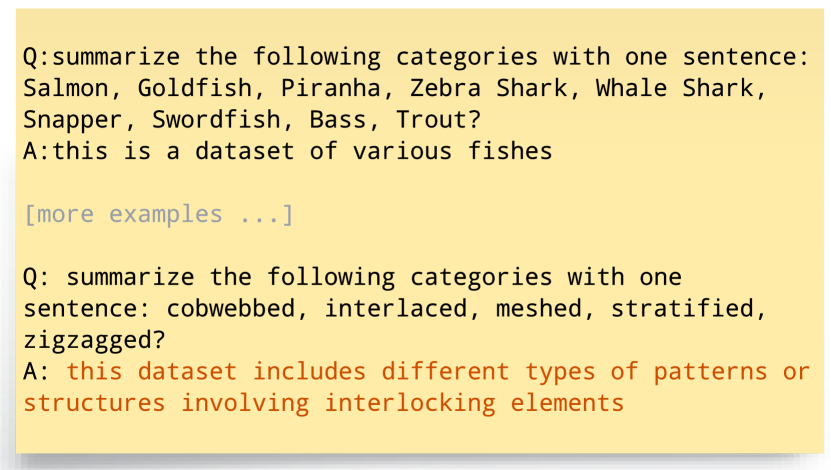This screenshot has width=831, height=470.
Task: Select the word "zigzagged?"
Action: [94, 340]
